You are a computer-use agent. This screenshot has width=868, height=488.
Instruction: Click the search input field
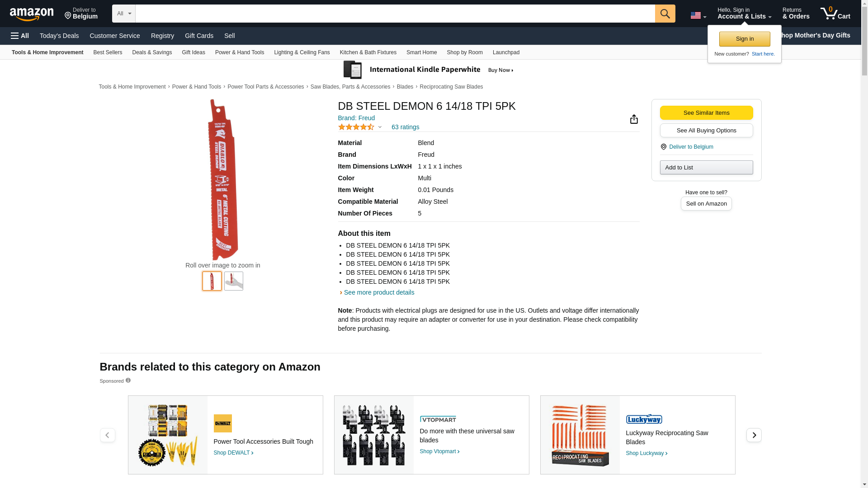395,14
